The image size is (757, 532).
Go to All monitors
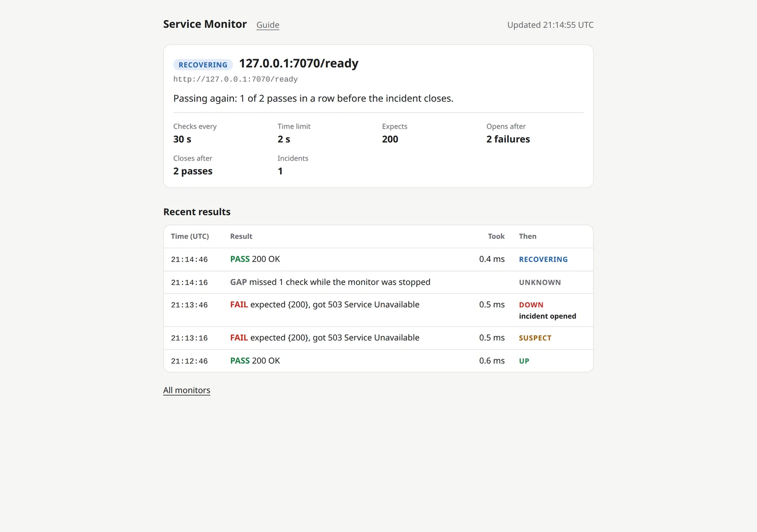point(187,390)
